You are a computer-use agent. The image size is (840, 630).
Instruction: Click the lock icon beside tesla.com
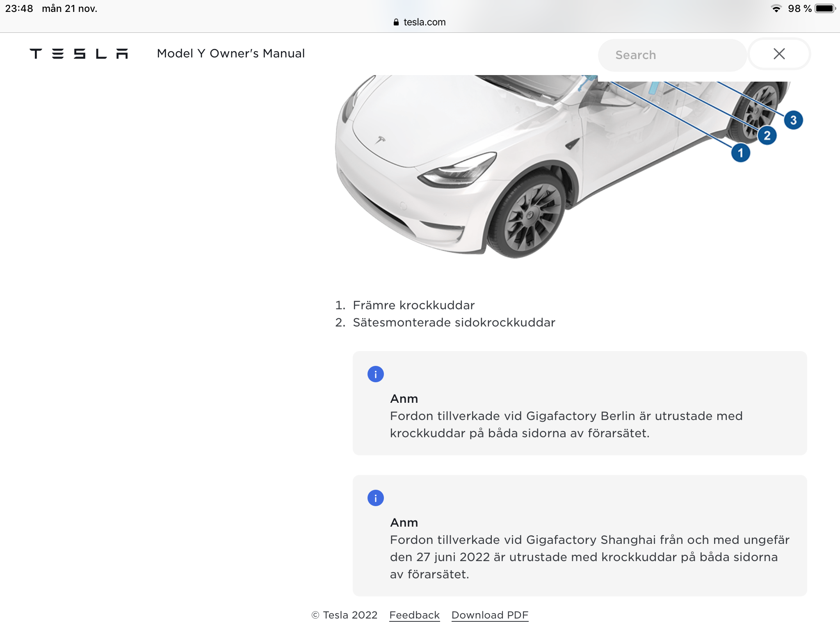click(396, 22)
